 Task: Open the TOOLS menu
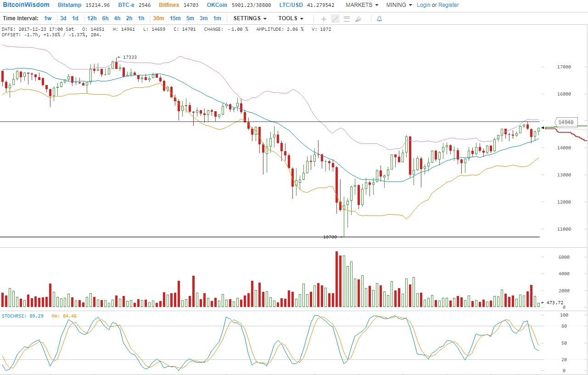(x=291, y=18)
